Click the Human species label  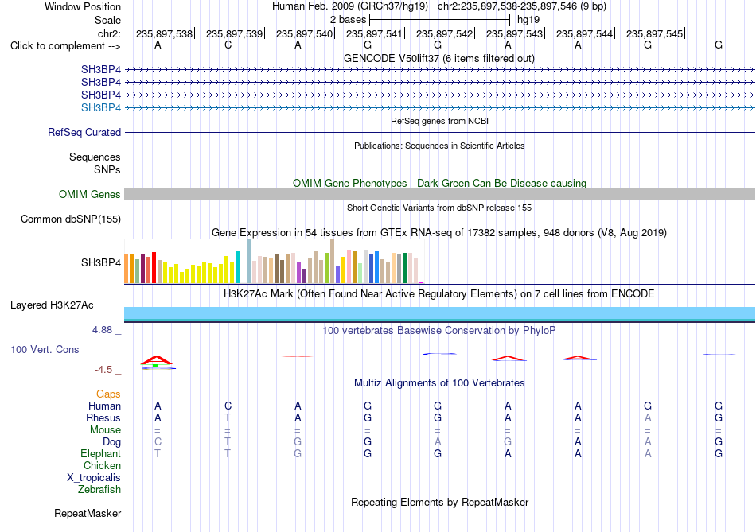(104, 406)
